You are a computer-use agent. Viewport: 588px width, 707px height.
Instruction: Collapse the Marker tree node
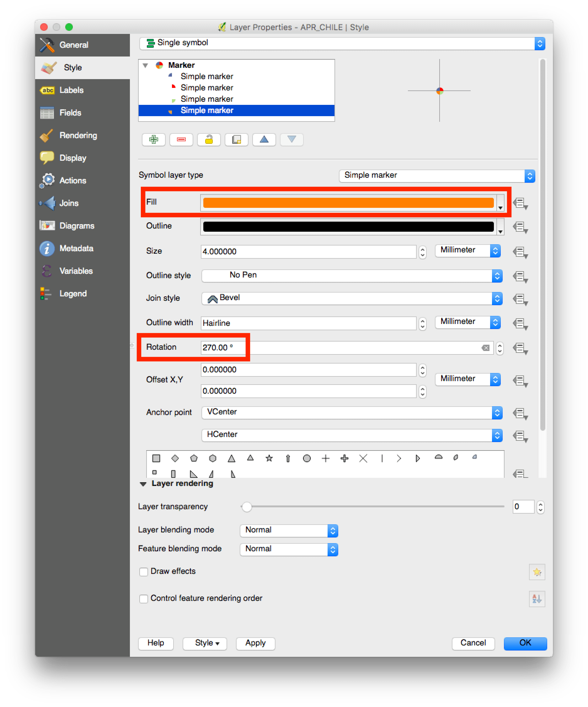pyautogui.click(x=145, y=65)
